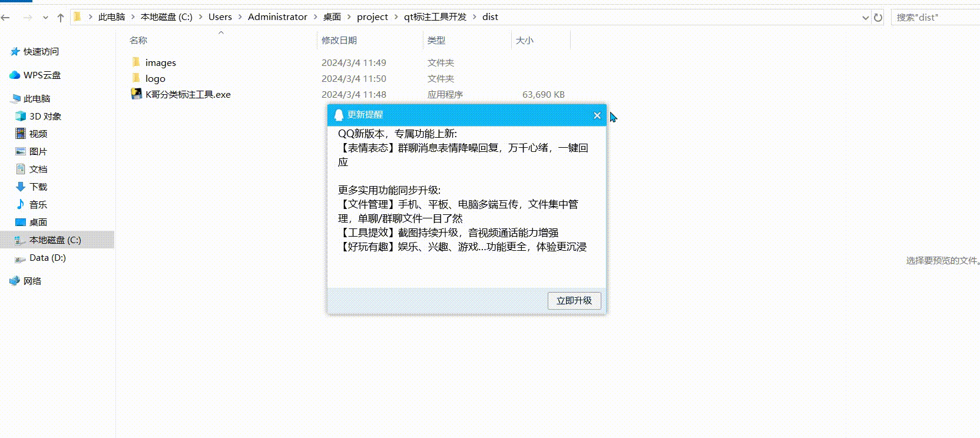Open 图片 folder in sidebar
This screenshot has height=438, width=980.
[38, 152]
